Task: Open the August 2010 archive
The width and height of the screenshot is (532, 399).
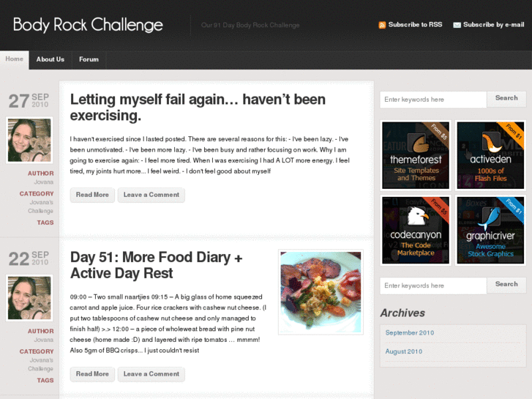Action: 404,351
